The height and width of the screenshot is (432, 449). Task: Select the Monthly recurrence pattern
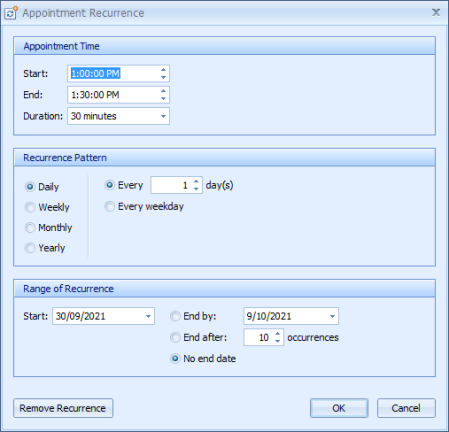click(49, 228)
